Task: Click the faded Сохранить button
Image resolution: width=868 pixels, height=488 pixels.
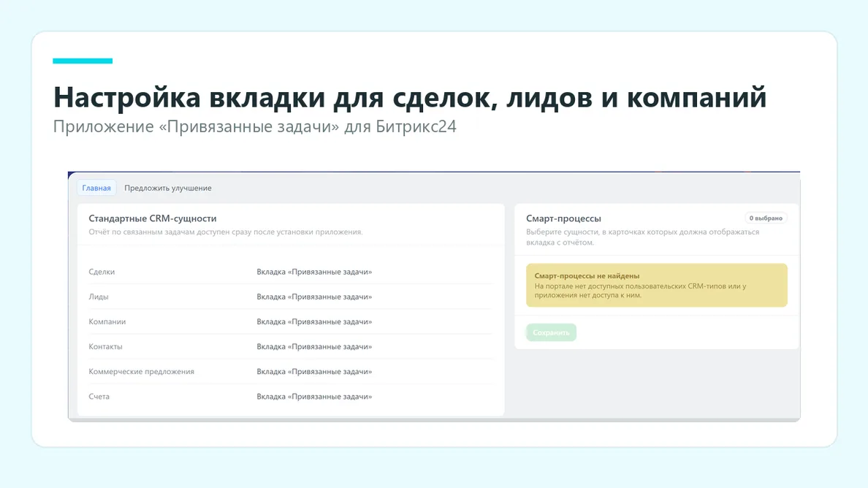Action: point(551,332)
